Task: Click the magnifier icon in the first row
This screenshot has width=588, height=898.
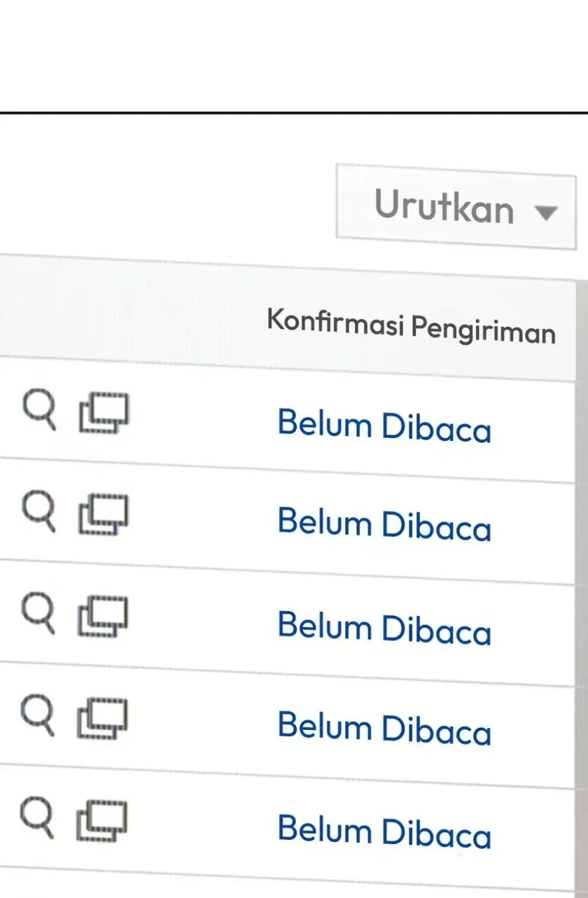Action: pyautogui.click(x=38, y=410)
